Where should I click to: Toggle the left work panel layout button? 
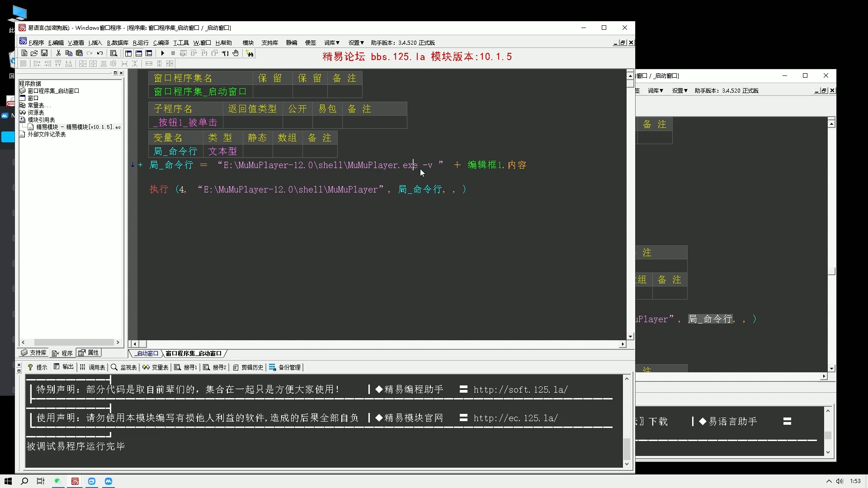click(128, 53)
